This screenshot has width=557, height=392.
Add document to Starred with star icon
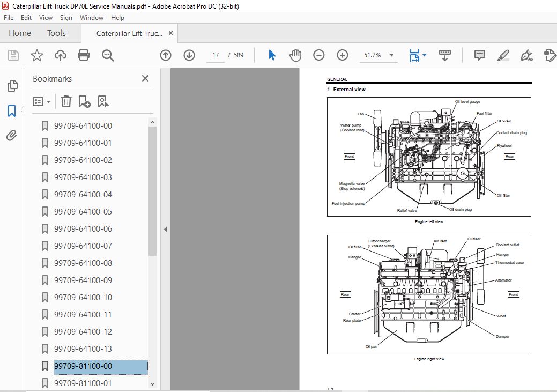click(37, 55)
